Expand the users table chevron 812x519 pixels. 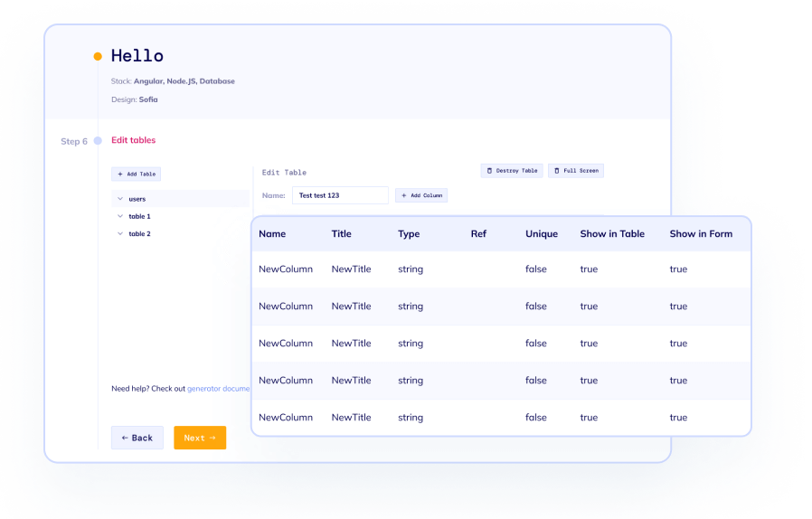[119, 199]
